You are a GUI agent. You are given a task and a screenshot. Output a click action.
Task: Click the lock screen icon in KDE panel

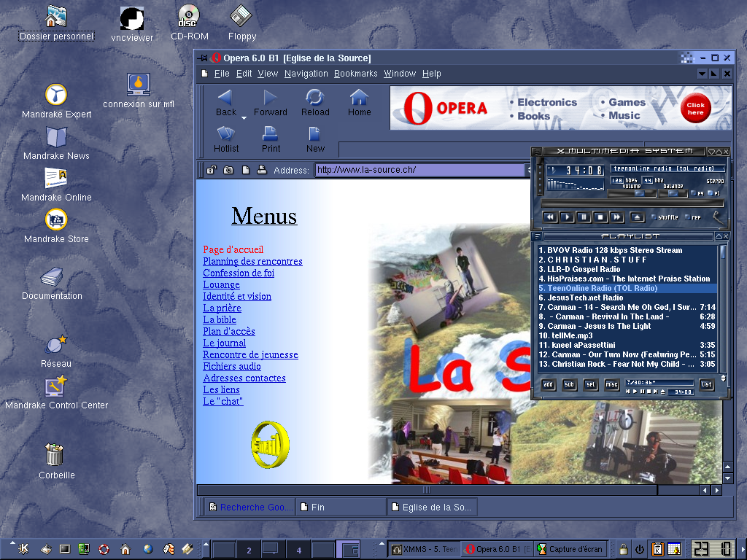pyautogui.click(x=623, y=549)
